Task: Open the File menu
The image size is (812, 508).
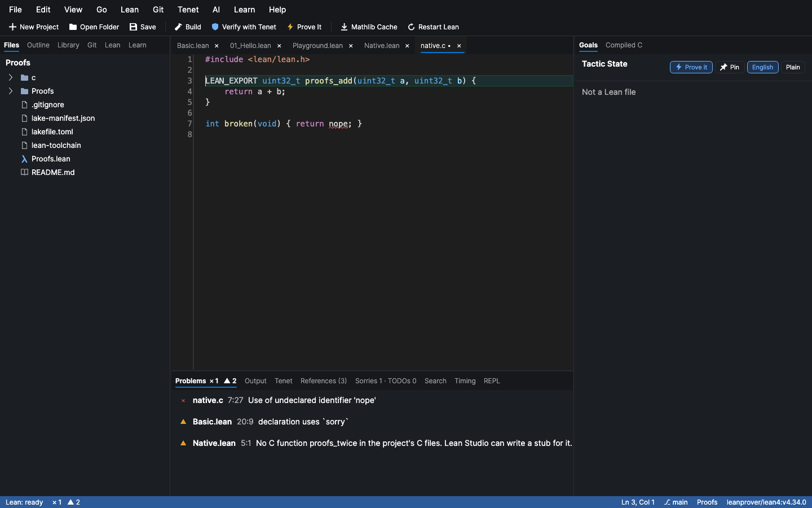Action: click(16, 10)
